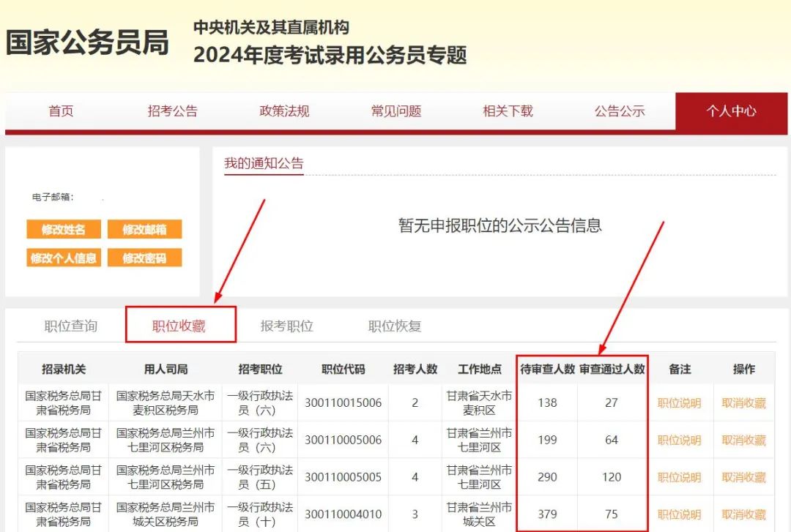Select the 审查通过人数 value 120
Viewport: 791px width, 532px height.
pos(612,477)
